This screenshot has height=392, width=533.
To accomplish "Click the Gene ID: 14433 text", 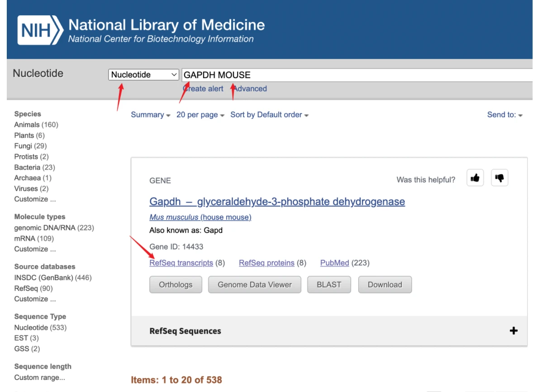I will (176, 247).
